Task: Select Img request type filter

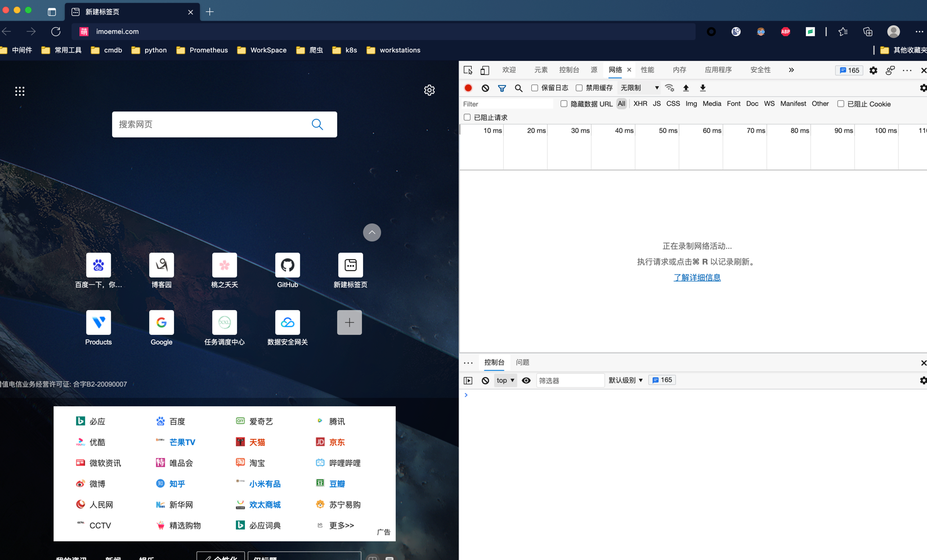Action: coord(691,104)
